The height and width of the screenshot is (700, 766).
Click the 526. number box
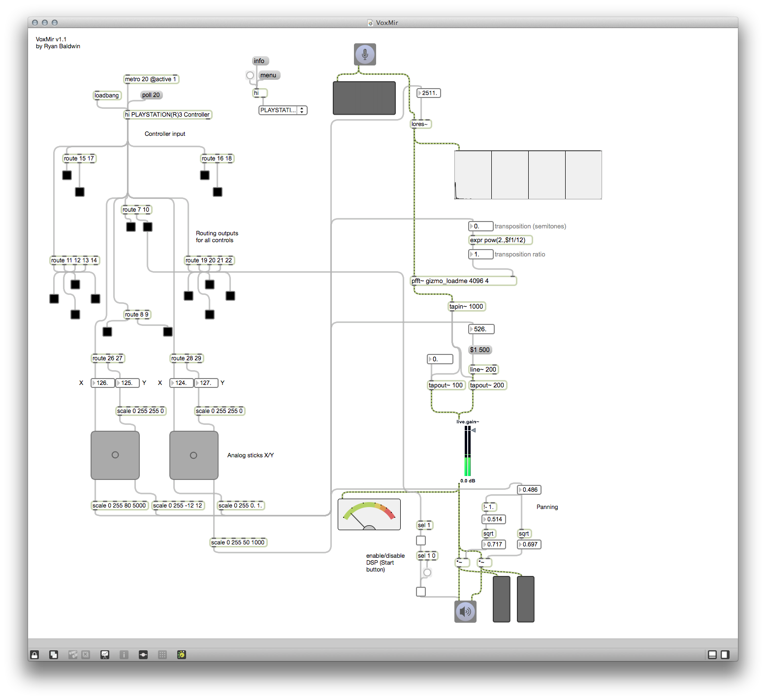[481, 329]
